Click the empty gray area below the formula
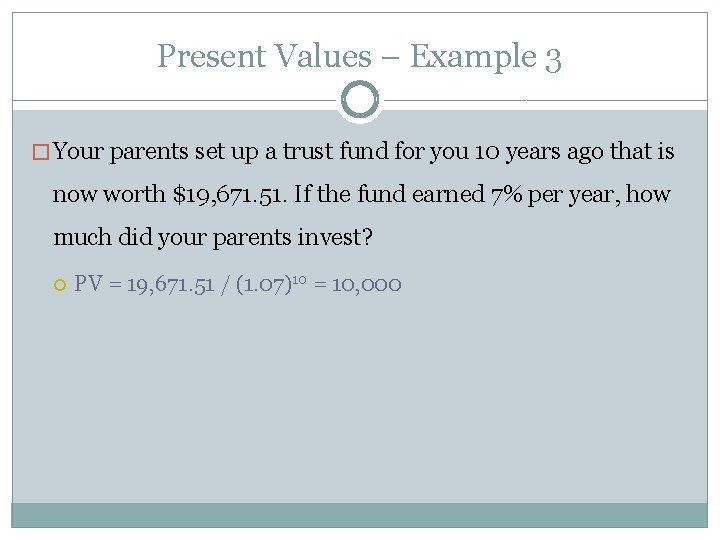This screenshot has height=540, width=720. pyautogui.click(x=359, y=400)
